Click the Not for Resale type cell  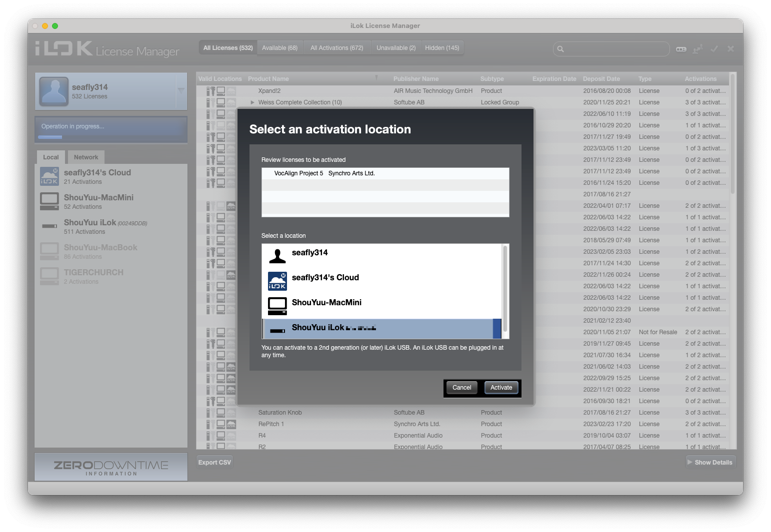(658, 332)
